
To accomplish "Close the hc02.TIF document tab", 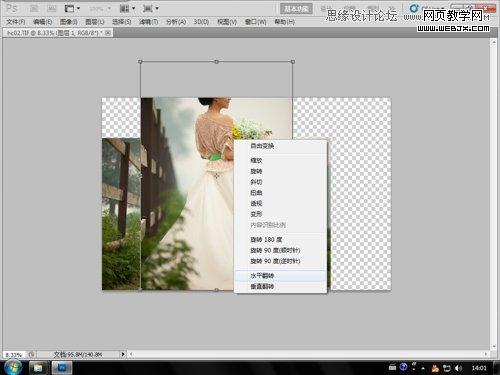I will tap(108, 33).
